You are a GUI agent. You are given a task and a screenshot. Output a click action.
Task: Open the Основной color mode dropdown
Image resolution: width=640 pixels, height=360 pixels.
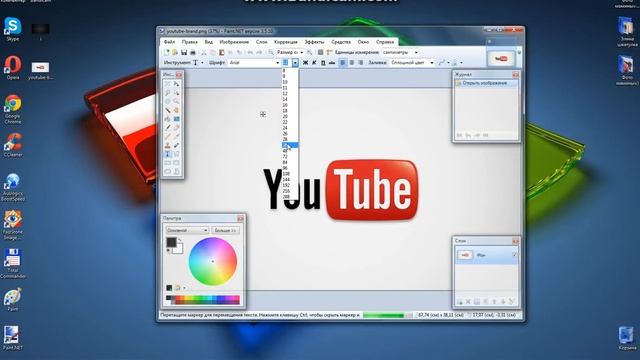pos(187,230)
